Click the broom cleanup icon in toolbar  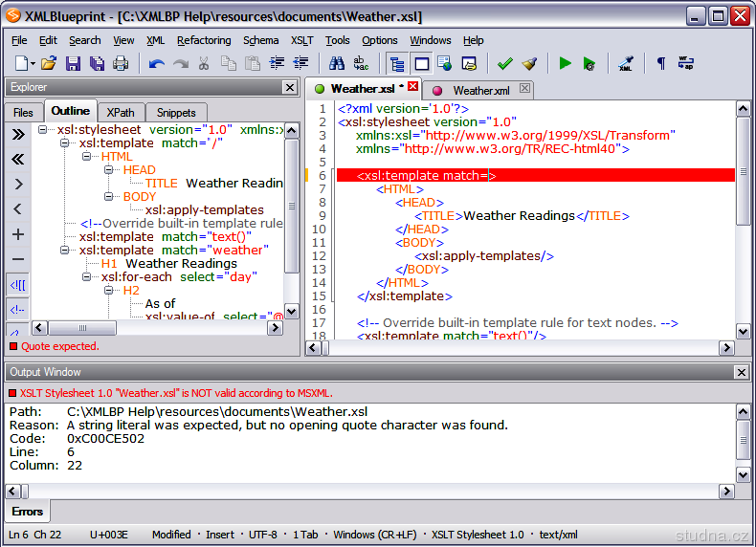tap(529, 64)
